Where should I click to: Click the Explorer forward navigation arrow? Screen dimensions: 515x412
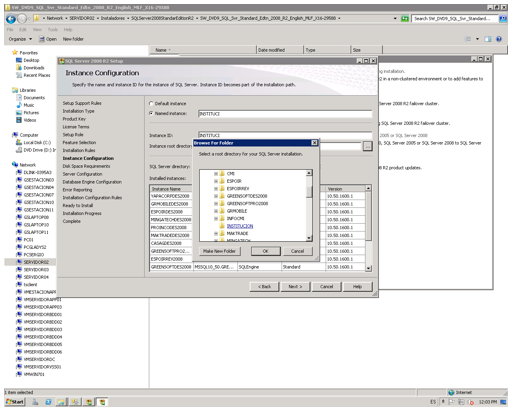tap(22, 19)
